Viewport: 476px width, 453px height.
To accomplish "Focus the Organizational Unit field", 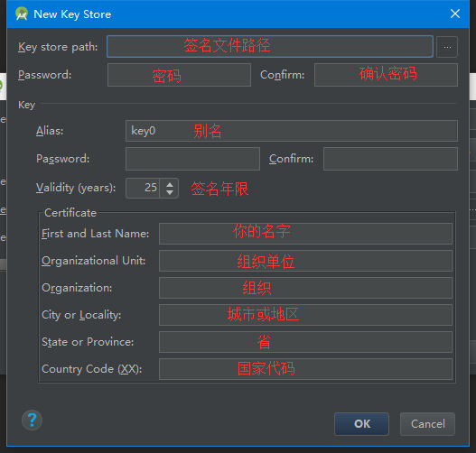I will click(x=305, y=261).
